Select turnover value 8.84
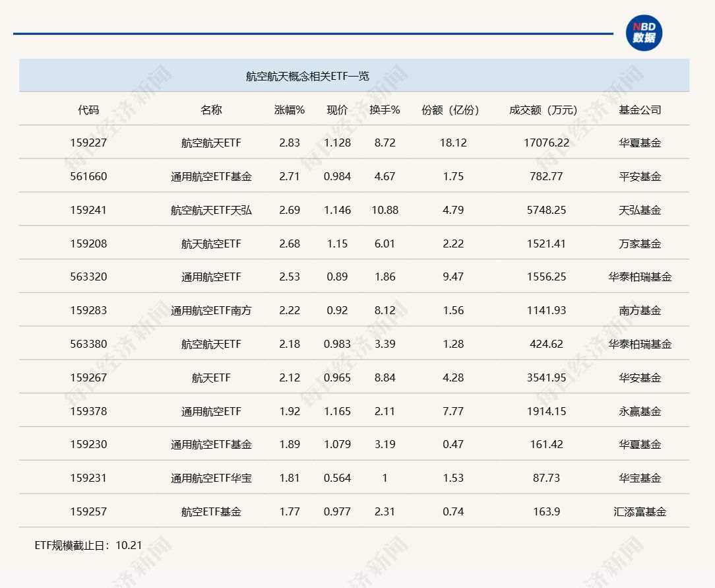Screen dimensions: 715x588 coord(385,377)
